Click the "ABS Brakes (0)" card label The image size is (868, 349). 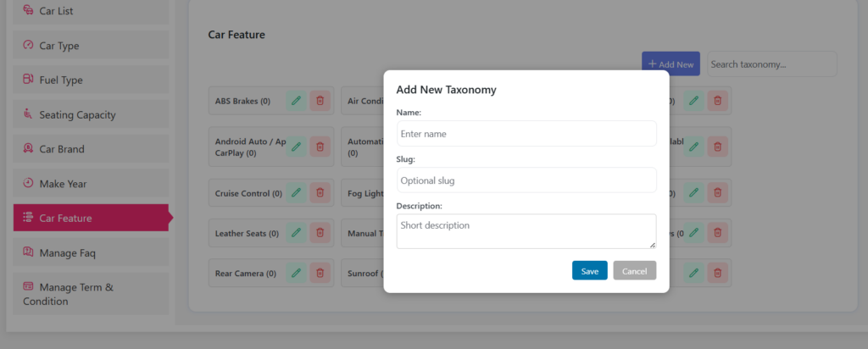(x=242, y=101)
